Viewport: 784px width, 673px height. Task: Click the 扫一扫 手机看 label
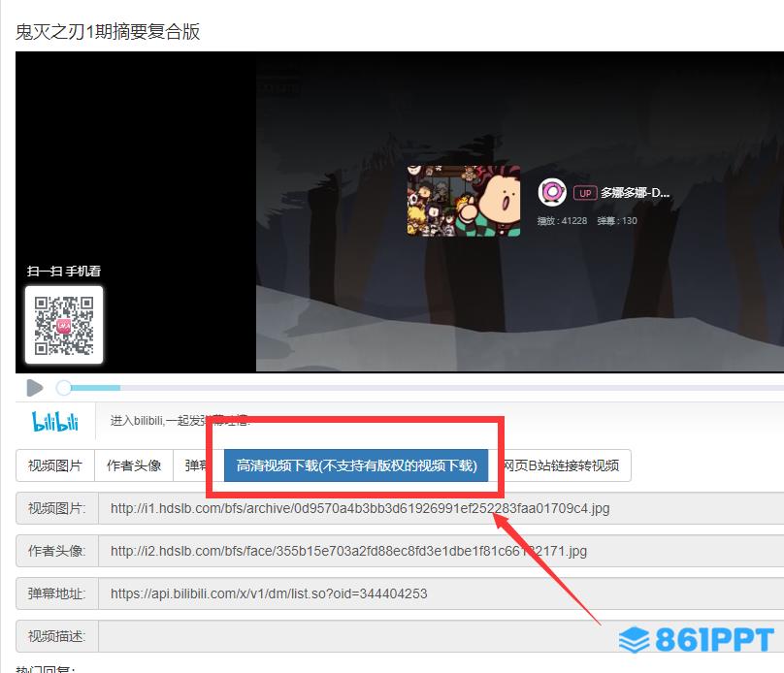click(64, 272)
